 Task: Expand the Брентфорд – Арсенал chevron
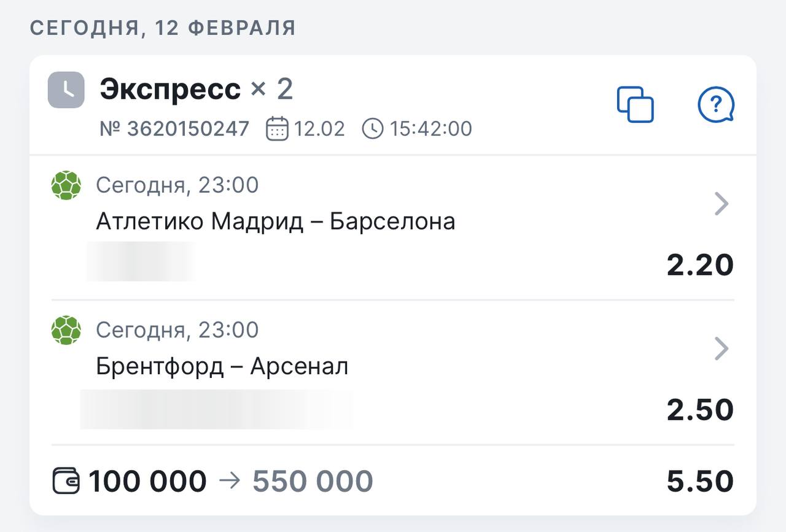coord(722,349)
